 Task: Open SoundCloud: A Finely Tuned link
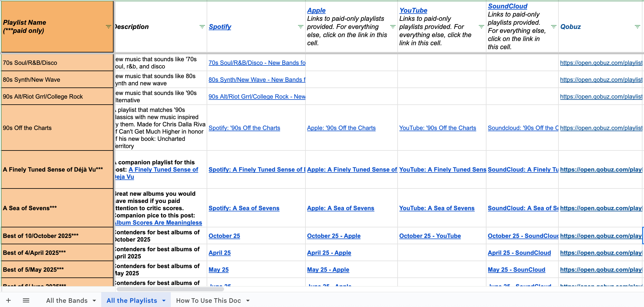pos(523,169)
